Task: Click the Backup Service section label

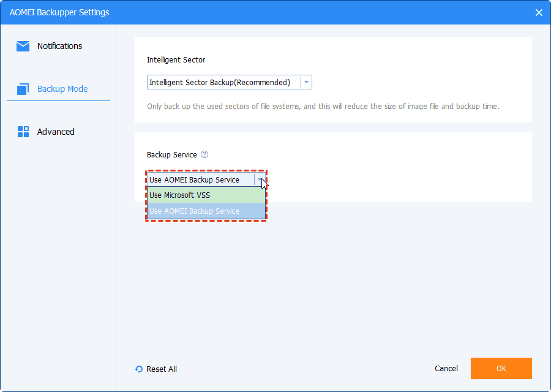Action: click(172, 155)
